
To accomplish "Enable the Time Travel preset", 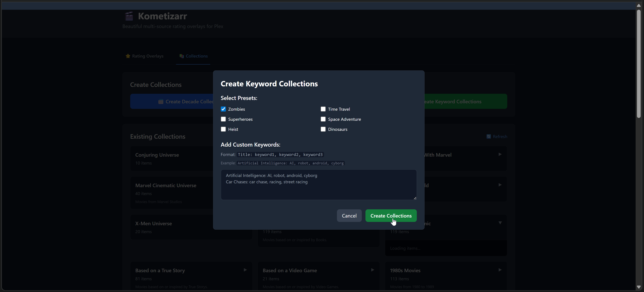I will click(x=323, y=109).
